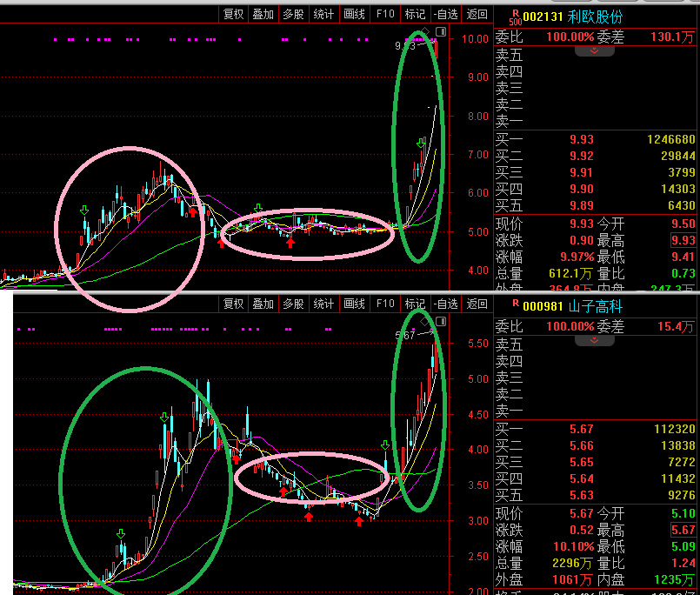Click 返回 in the 利欧股份 chart toolbar
The width and height of the screenshot is (700, 595).
pyautogui.click(x=477, y=14)
